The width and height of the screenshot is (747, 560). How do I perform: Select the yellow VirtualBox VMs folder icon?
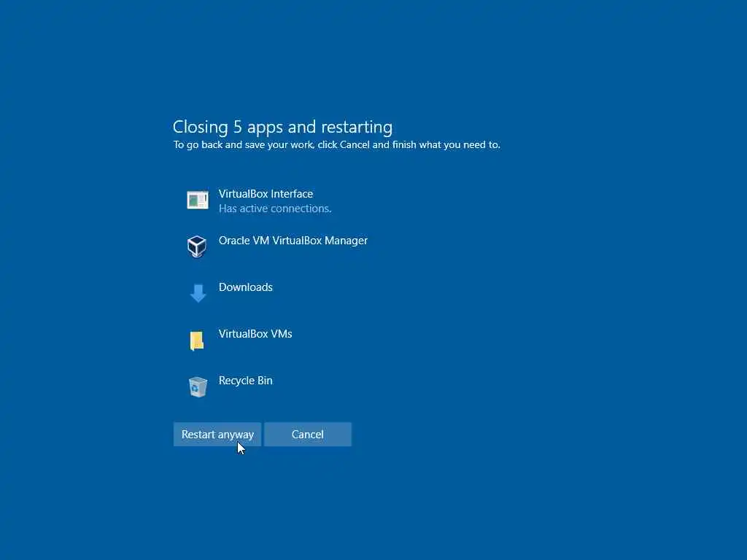coord(197,341)
